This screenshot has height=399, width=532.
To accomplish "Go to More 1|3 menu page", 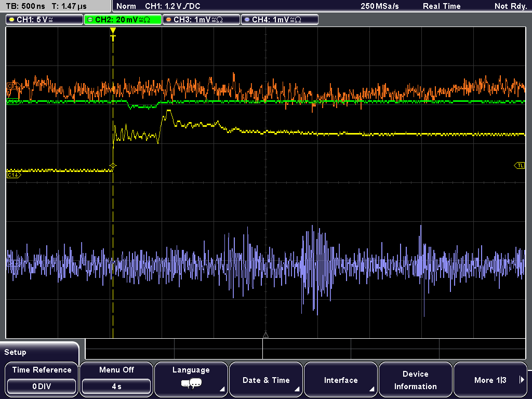I will [x=490, y=379].
